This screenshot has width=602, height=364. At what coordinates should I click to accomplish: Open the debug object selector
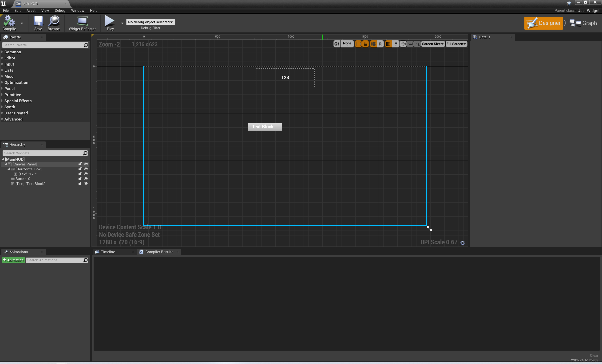[150, 22]
